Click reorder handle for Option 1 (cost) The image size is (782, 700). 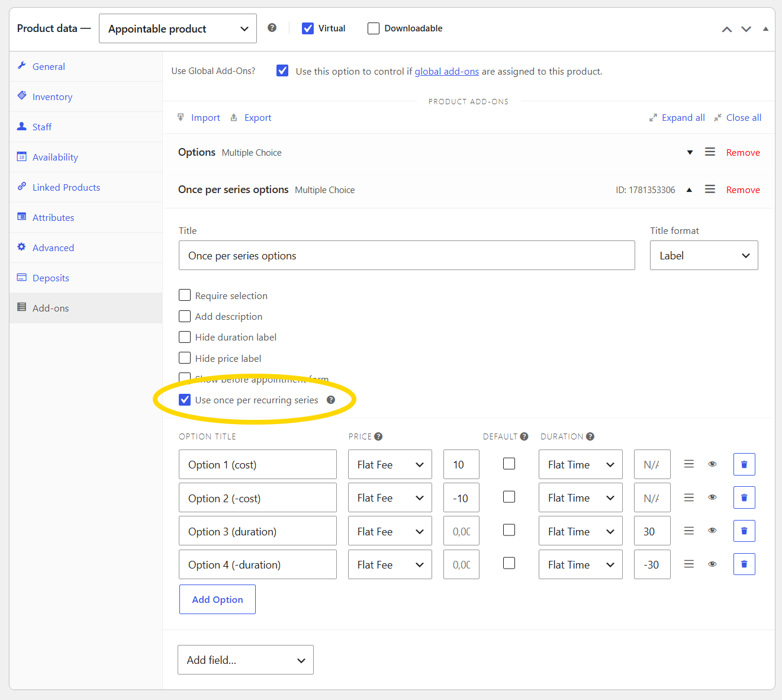coord(689,464)
